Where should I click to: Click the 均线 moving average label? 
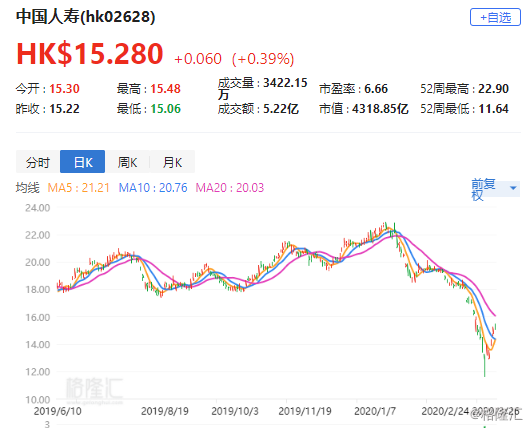pos(27,188)
